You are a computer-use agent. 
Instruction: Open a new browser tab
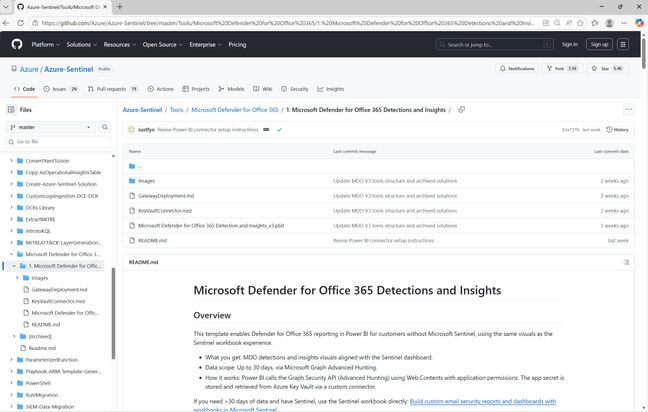tap(119, 7)
